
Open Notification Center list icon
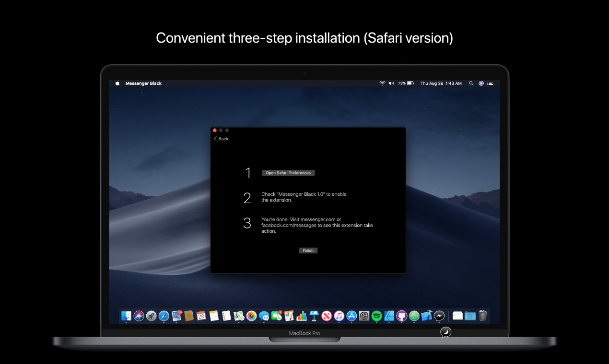click(x=490, y=83)
